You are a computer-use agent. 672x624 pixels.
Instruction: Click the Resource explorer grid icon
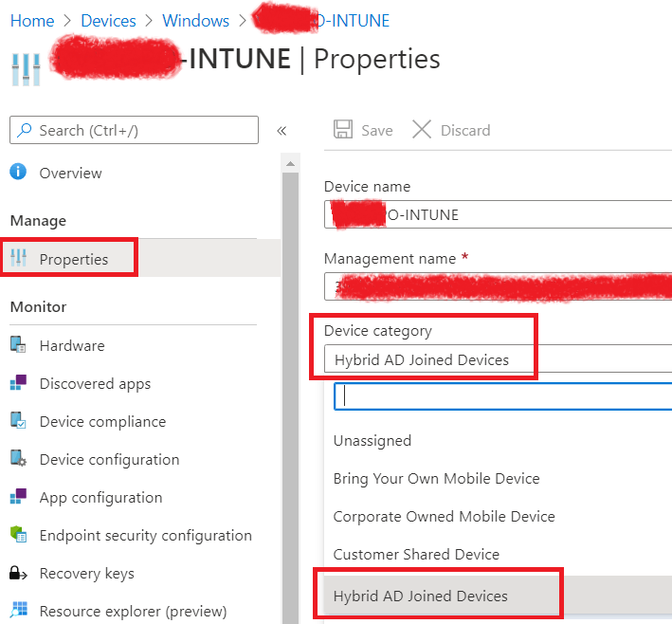tap(18, 610)
